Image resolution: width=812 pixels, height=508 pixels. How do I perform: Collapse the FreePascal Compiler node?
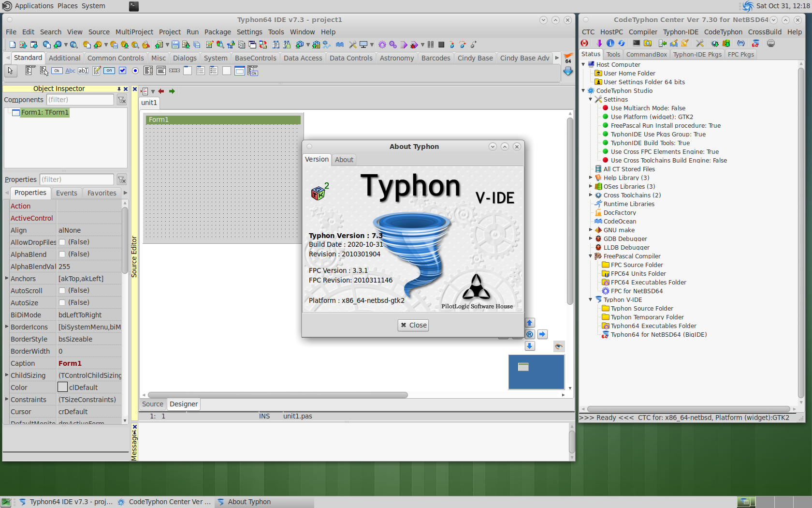click(591, 256)
